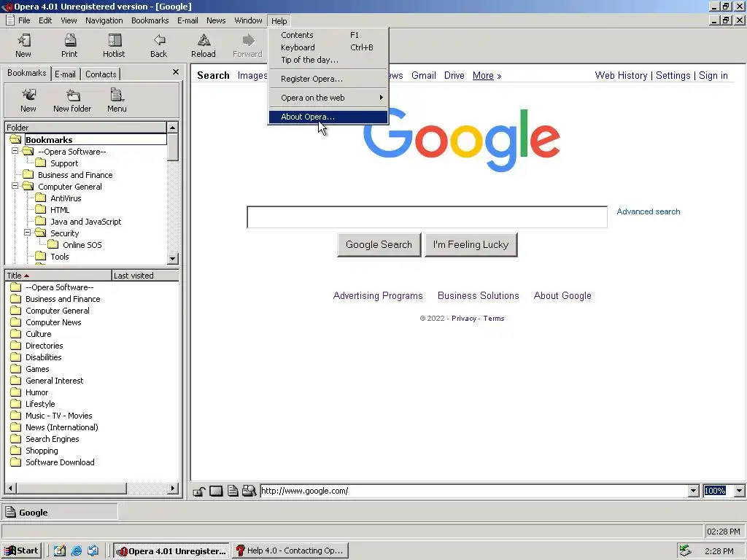Open the File menu

coord(24,20)
